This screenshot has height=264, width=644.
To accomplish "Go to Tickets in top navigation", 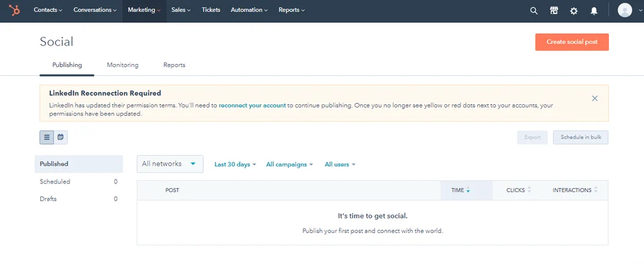I will [x=211, y=10].
